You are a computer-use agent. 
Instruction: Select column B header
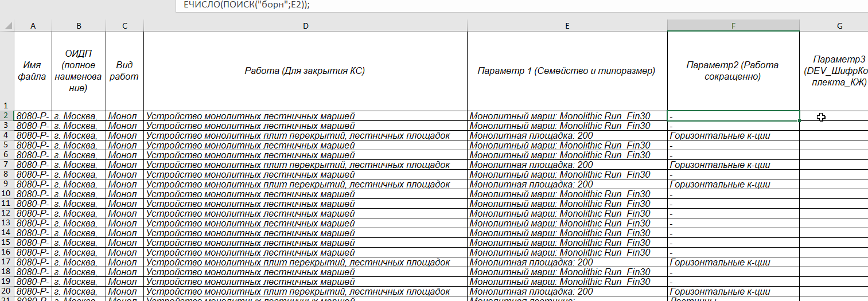(79, 26)
